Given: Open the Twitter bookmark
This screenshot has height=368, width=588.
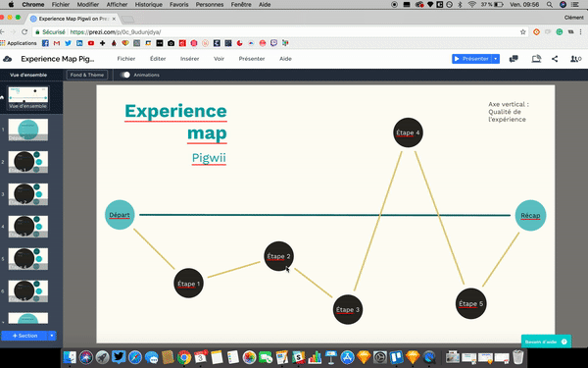Looking at the screenshot, I should [68, 43].
